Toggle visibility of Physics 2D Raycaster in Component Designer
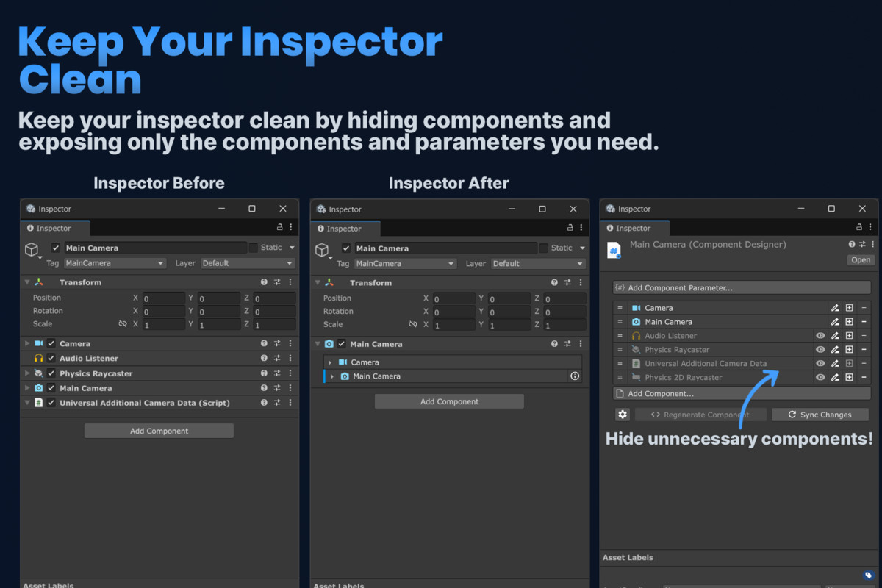Image resolution: width=882 pixels, height=588 pixels. [x=820, y=378]
